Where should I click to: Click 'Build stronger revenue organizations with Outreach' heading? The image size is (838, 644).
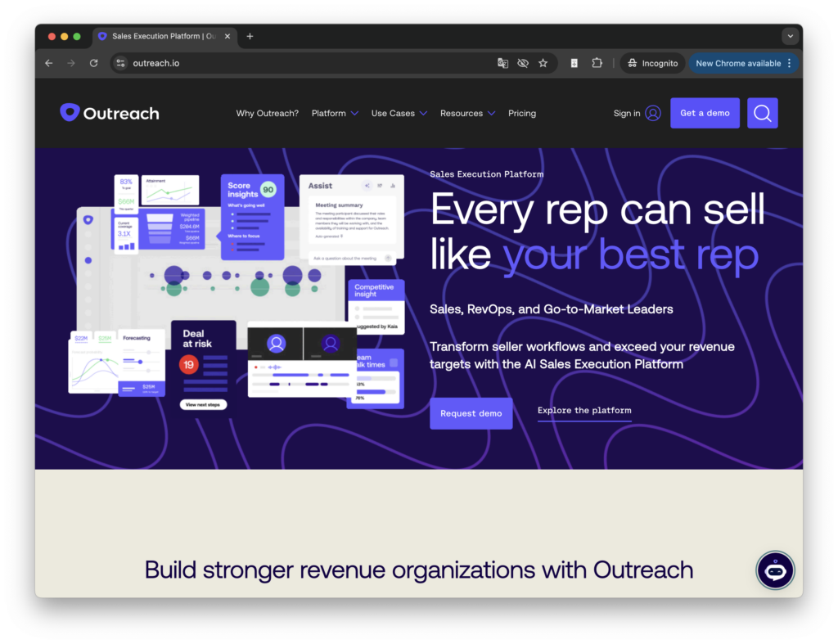(x=418, y=570)
